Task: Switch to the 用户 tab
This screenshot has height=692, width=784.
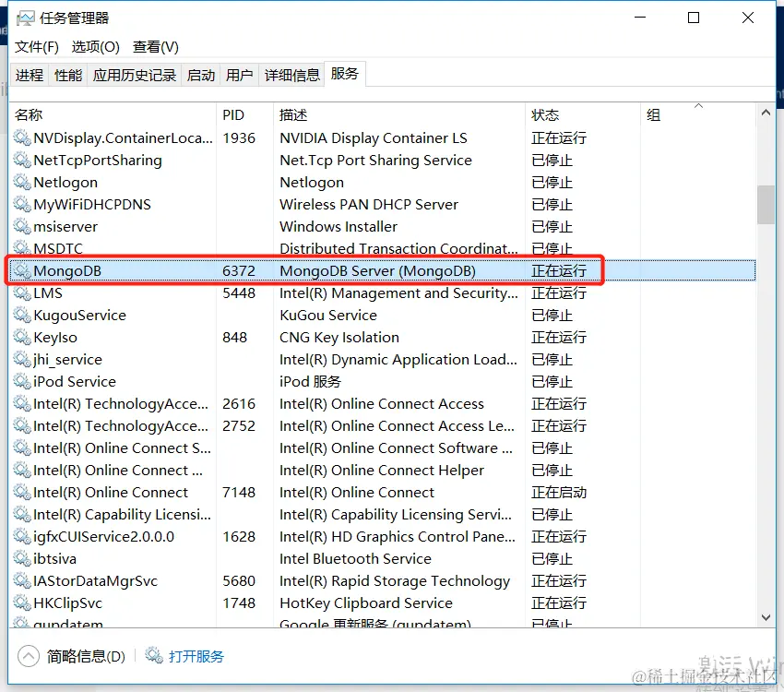Action: click(x=239, y=75)
